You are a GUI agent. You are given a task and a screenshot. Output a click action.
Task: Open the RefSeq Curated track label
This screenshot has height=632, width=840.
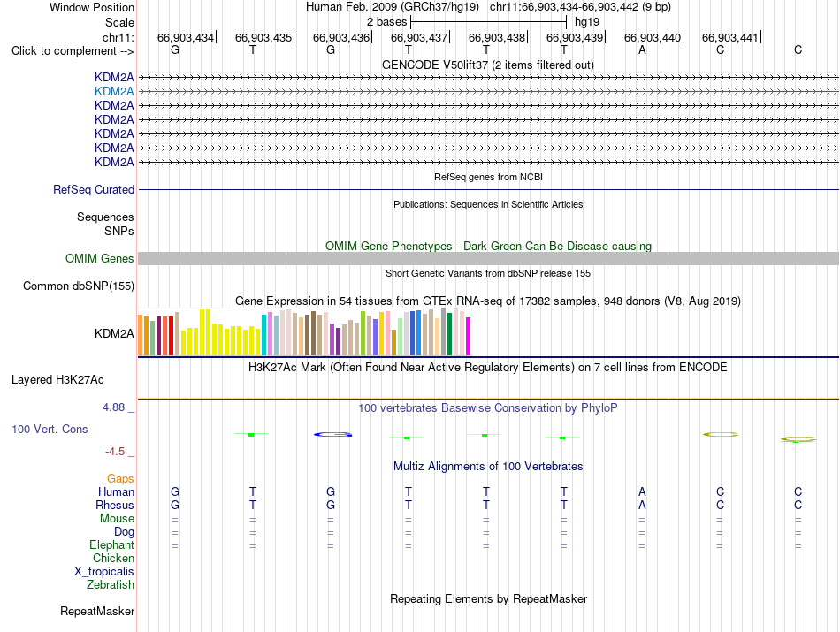94,189
